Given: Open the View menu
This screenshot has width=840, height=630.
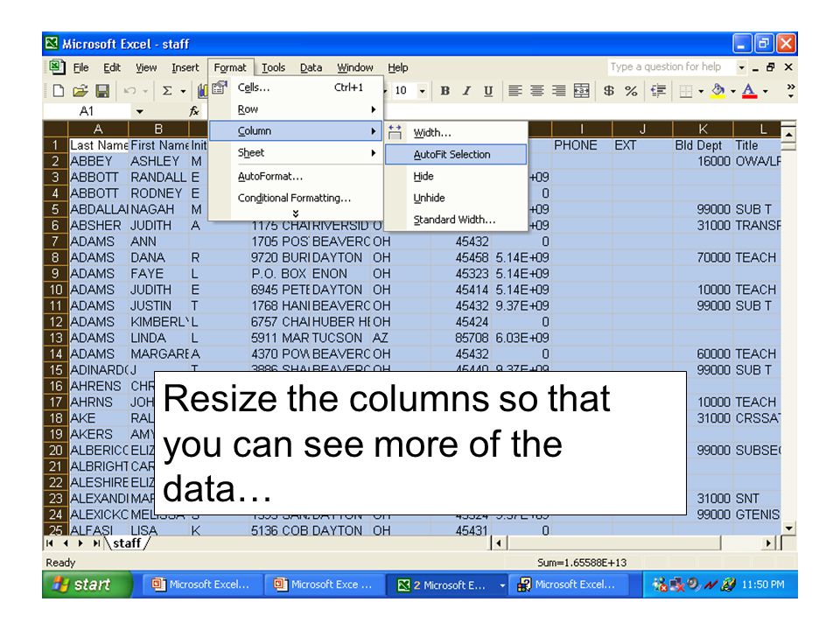Looking at the screenshot, I should [x=146, y=67].
